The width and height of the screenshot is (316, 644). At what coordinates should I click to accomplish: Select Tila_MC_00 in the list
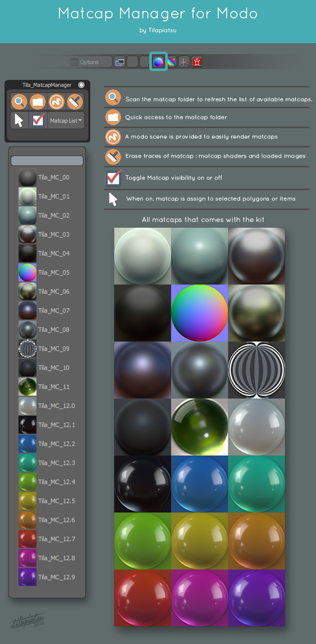[x=47, y=178]
